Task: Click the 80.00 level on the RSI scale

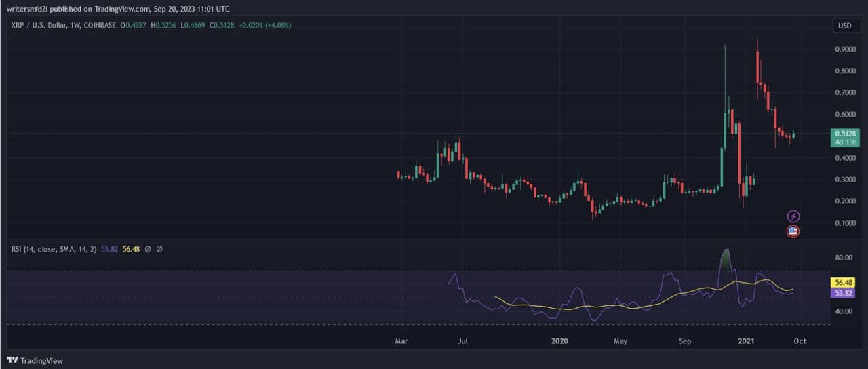Action: pos(844,258)
